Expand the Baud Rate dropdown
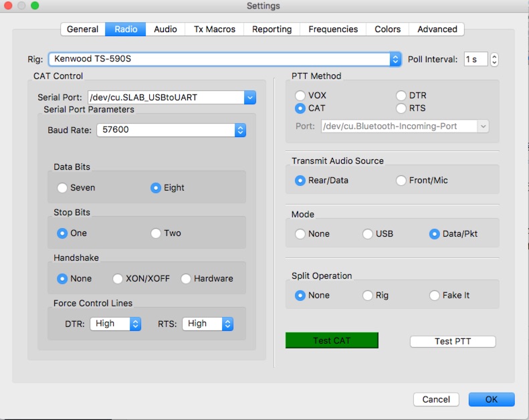Screen dimensions: 529x420 tap(240, 130)
